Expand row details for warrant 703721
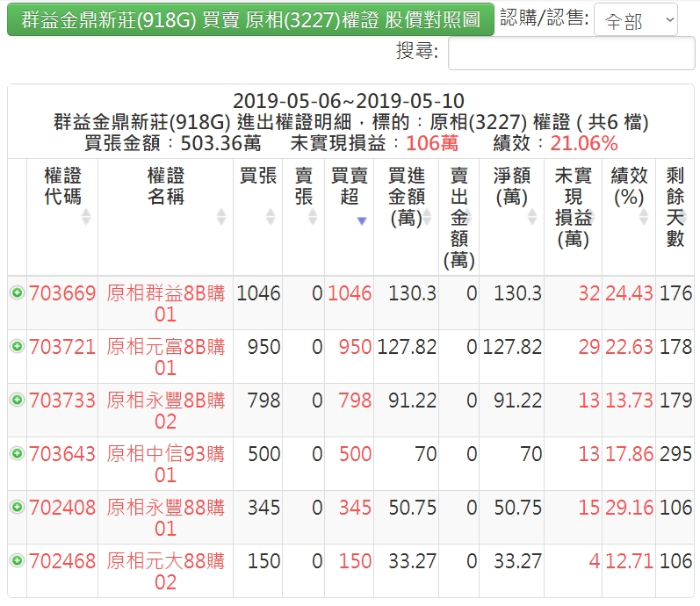The height and width of the screenshot is (606, 700). click(17, 347)
